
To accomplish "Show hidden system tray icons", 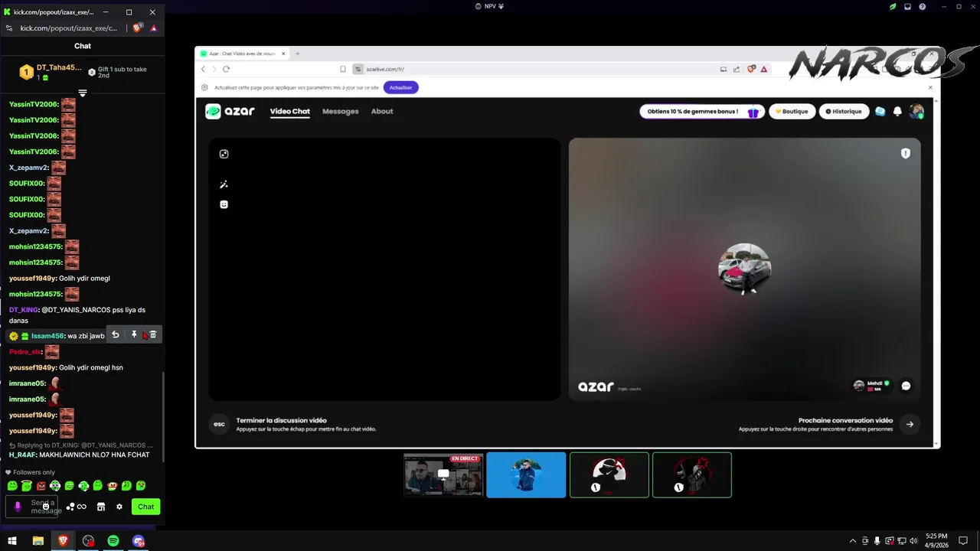I will 853,541.
